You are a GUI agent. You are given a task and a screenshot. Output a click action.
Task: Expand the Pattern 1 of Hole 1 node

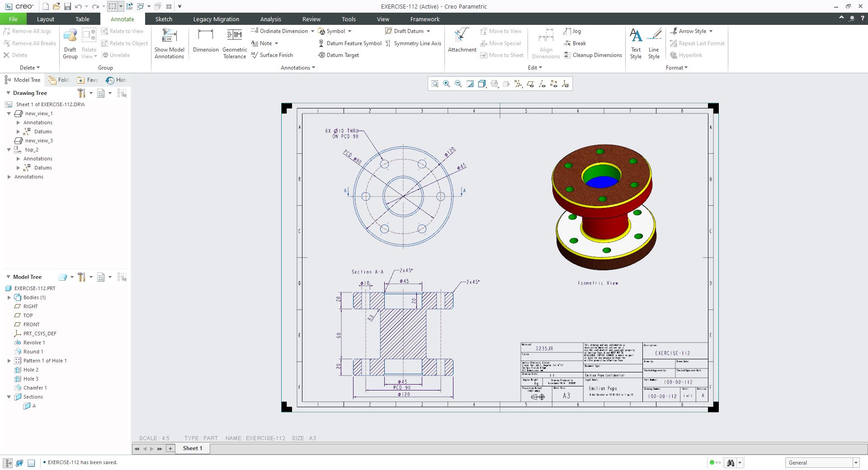[x=9, y=361]
